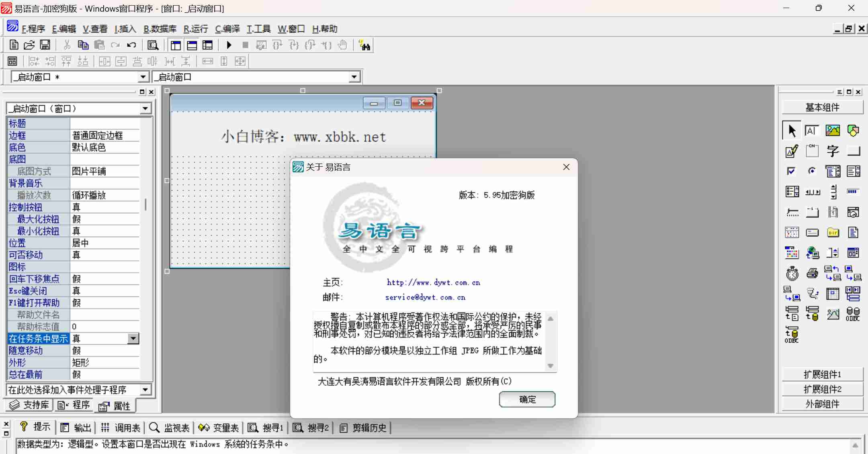
Task: Select the radio button component icon
Action: (812, 172)
